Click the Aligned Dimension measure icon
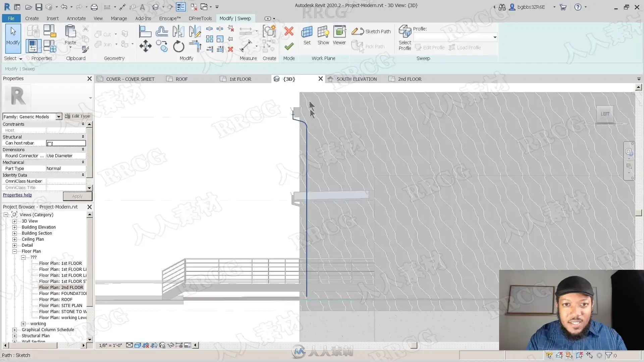 click(x=246, y=46)
